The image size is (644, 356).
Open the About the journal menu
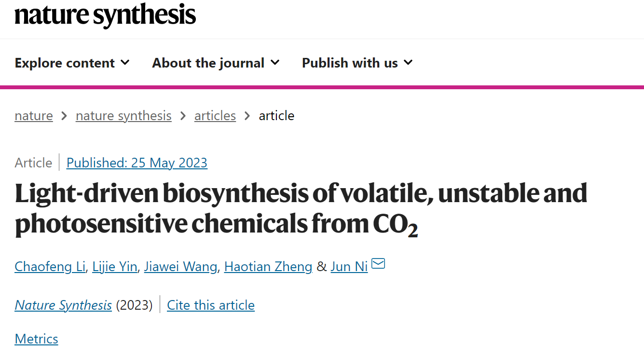coord(216,63)
